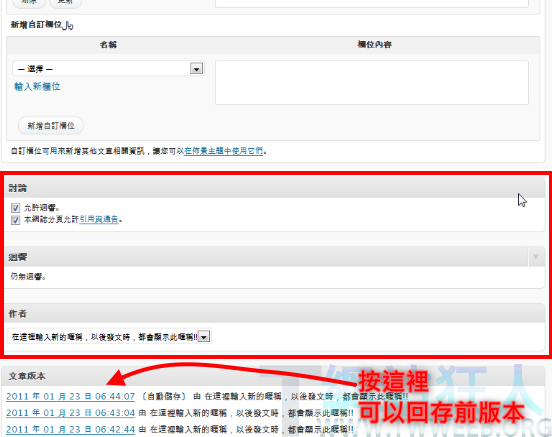This screenshot has height=437, width=552.
Task: Open revision 2011 年 01 月 23 日 06:43:04
Action: coord(70,413)
